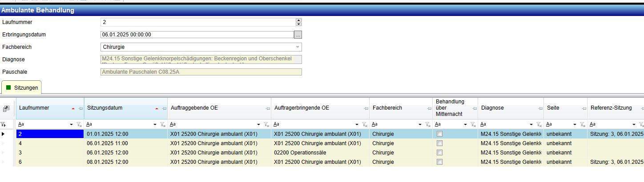Screen dimensions: 644x182
Task: Tick Mitternacht checkbox for the 08.01.2025 session
Action: (439, 162)
